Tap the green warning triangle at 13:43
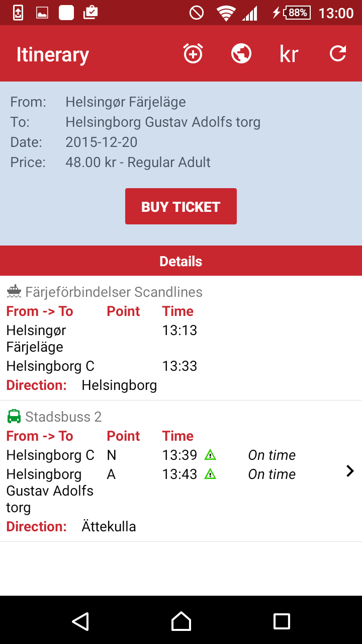Image resolution: width=362 pixels, height=644 pixels. point(210,474)
